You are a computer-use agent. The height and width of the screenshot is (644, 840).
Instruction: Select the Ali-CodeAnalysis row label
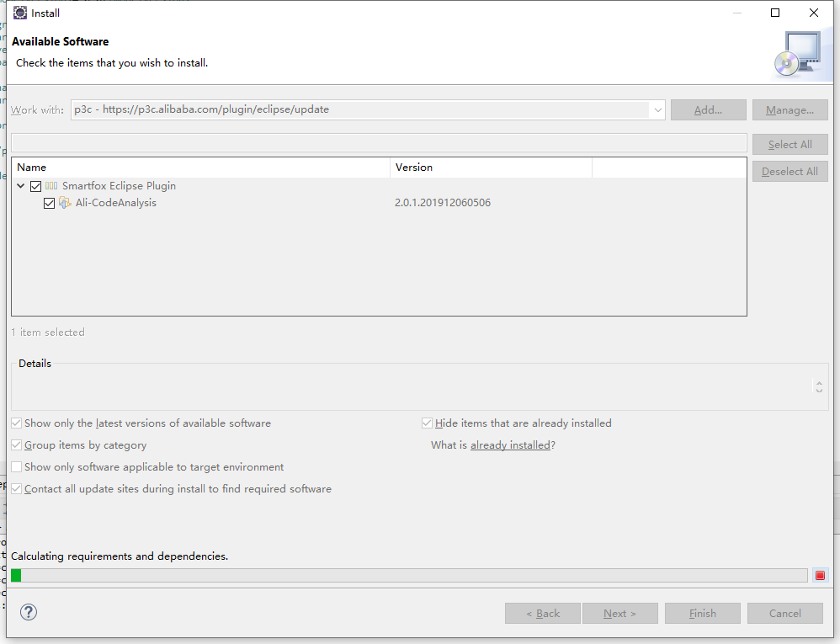pos(115,203)
